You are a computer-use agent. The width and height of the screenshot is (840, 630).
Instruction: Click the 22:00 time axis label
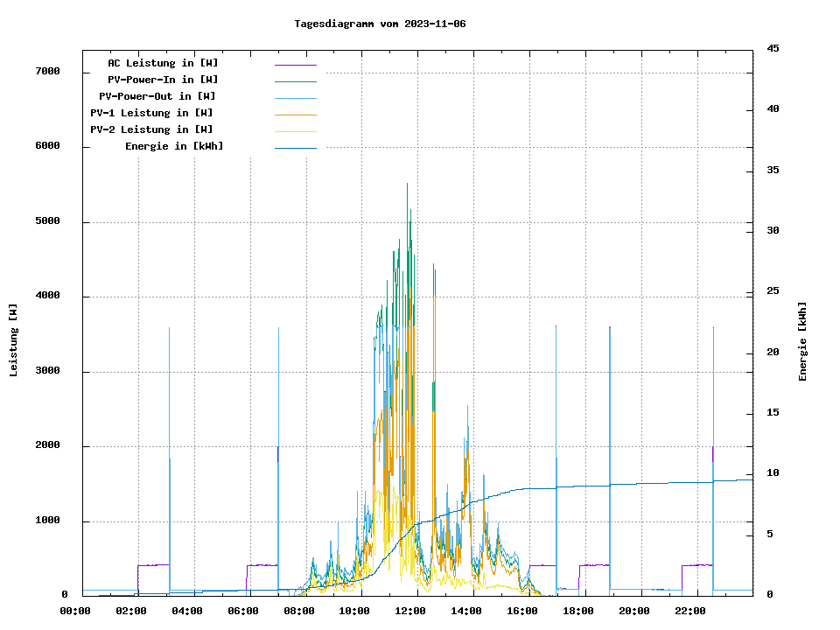(x=690, y=611)
